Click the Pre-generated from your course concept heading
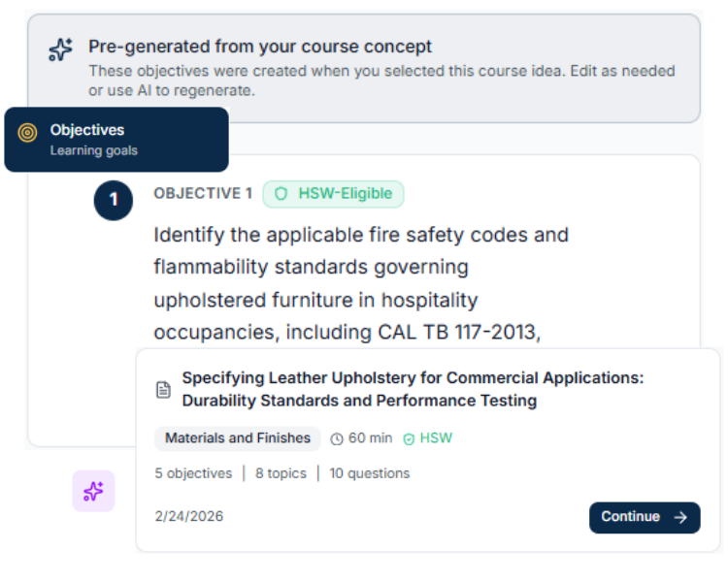 click(260, 47)
